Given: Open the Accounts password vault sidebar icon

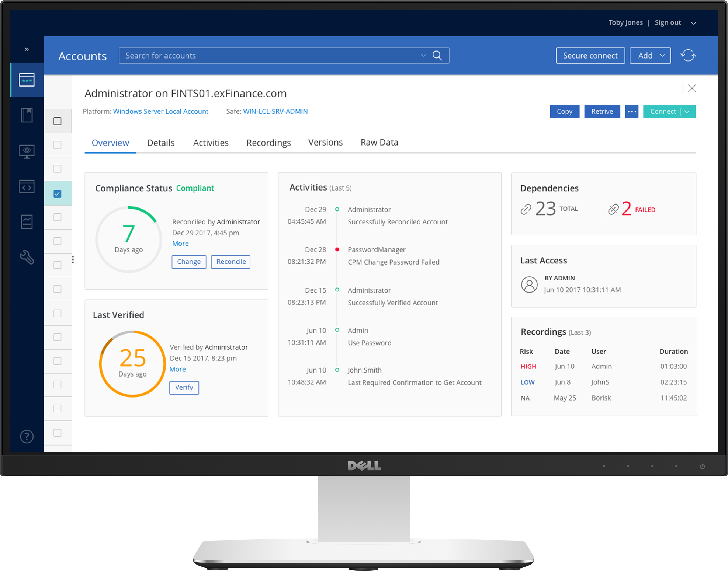Looking at the screenshot, I should coord(27,80).
